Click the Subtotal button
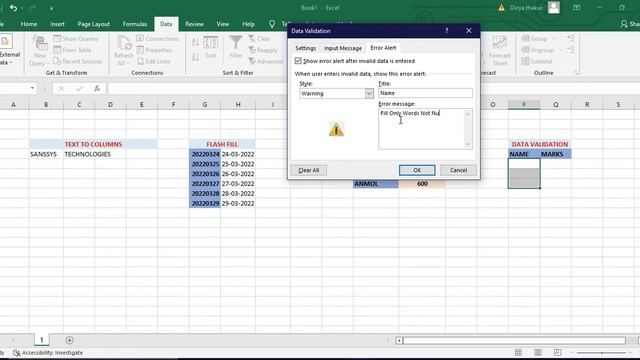 537,61
